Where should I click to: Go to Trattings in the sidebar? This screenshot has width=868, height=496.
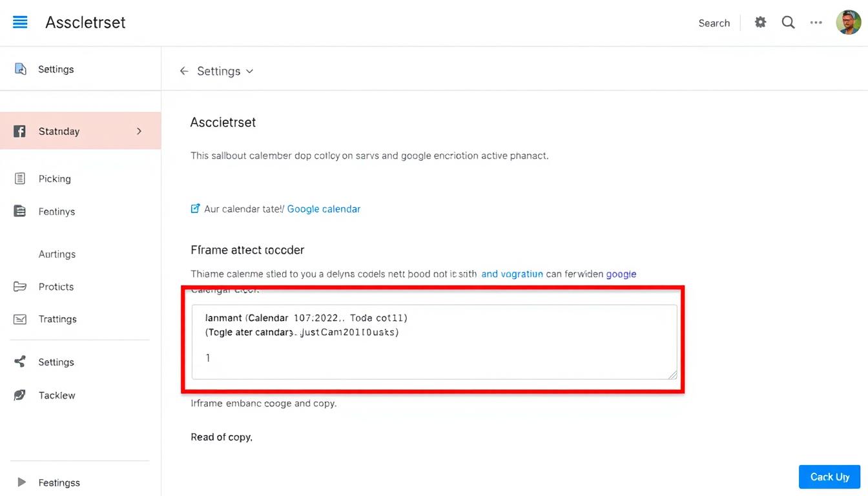pos(57,319)
